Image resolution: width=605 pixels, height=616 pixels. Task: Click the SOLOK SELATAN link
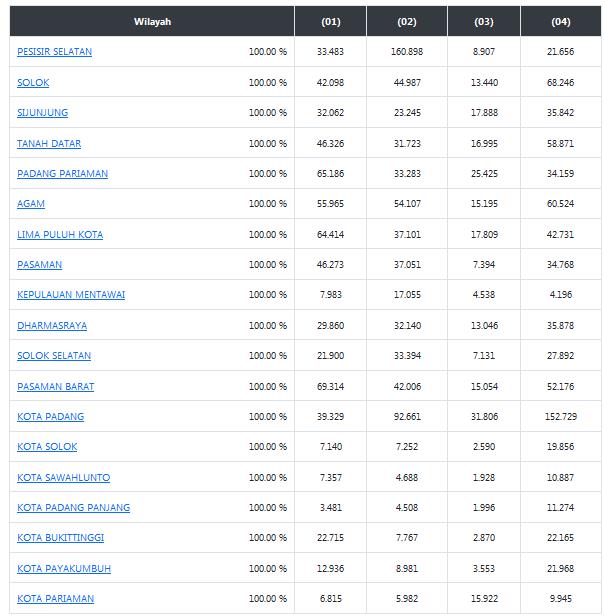pos(54,356)
